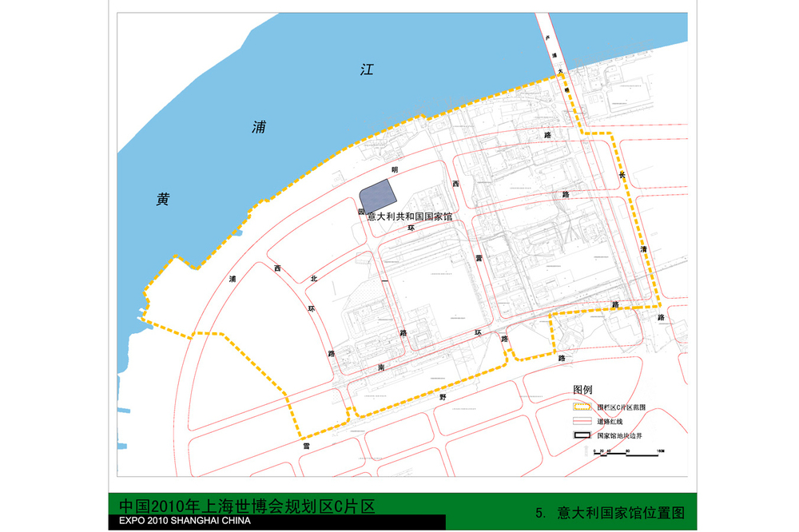This screenshot has width=799, height=532.
Task: Click the 国家馆地块边界 legend text
Action: [619, 436]
